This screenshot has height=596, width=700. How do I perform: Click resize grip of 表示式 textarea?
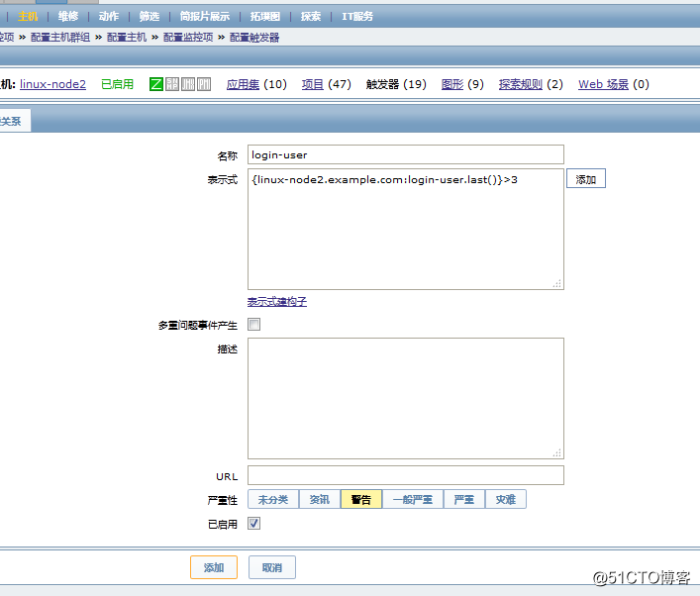[557, 283]
